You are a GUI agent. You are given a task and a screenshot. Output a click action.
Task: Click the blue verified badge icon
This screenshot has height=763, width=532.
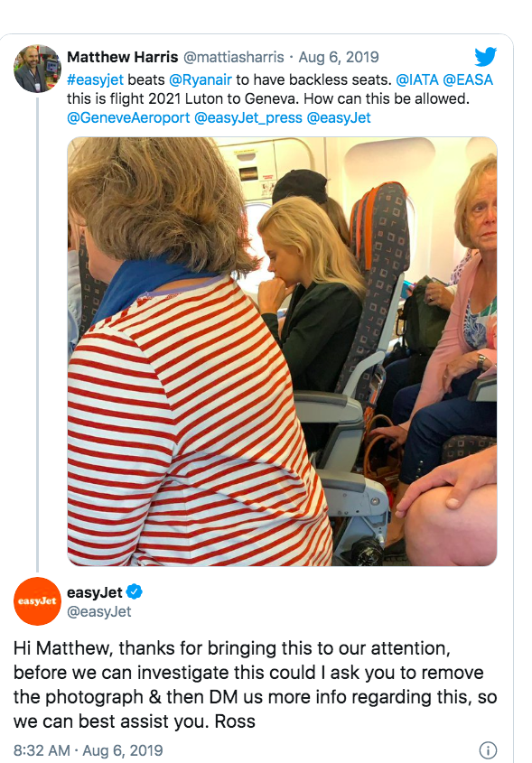coord(134,592)
